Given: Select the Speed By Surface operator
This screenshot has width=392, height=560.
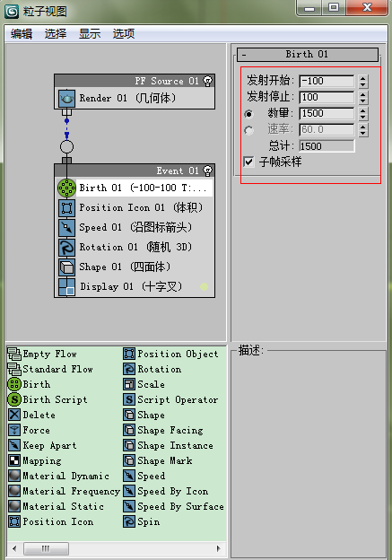Looking at the screenshot, I should click(173, 506).
